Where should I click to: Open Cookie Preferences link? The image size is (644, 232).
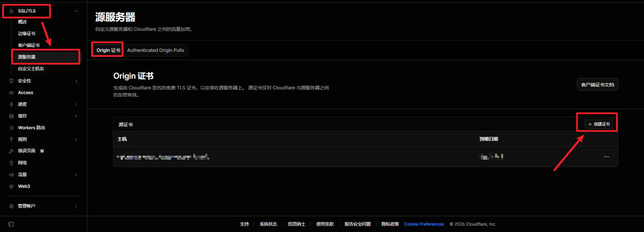tap(424, 224)
